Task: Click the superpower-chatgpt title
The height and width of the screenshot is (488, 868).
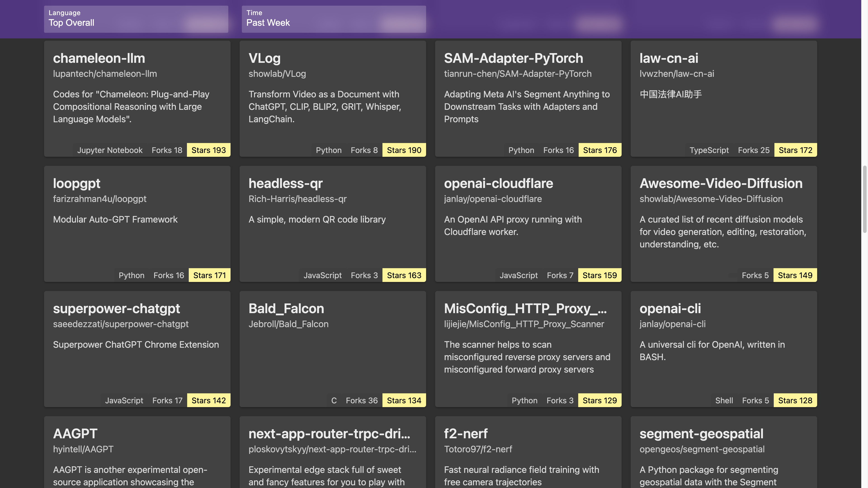Action: (116, 308)
